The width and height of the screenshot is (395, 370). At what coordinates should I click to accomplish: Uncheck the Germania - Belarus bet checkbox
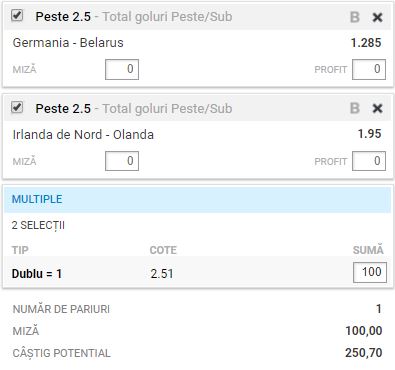(x=17, y=15)
